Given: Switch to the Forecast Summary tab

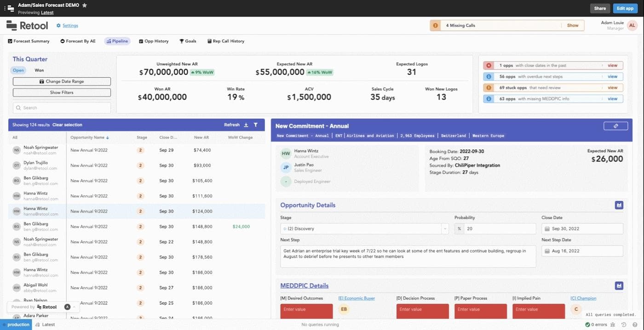Looking at the screenshot, I should point(29,41).
